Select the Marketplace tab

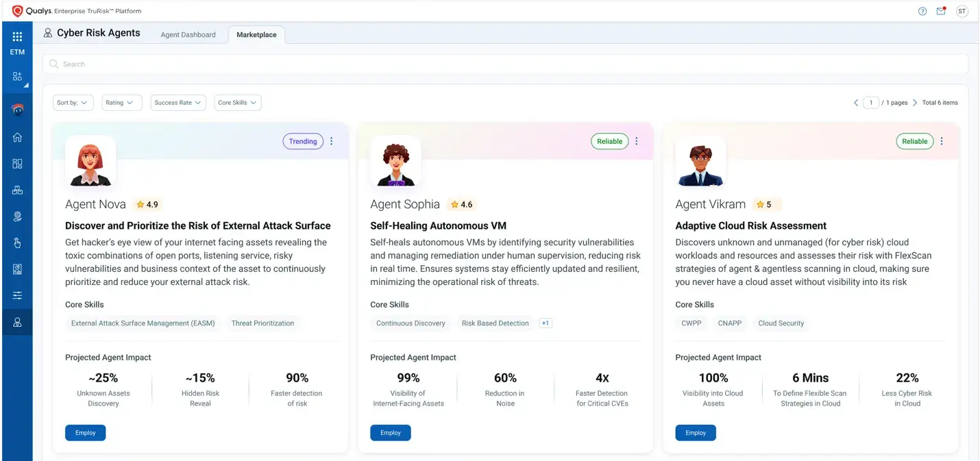[256, 35]
